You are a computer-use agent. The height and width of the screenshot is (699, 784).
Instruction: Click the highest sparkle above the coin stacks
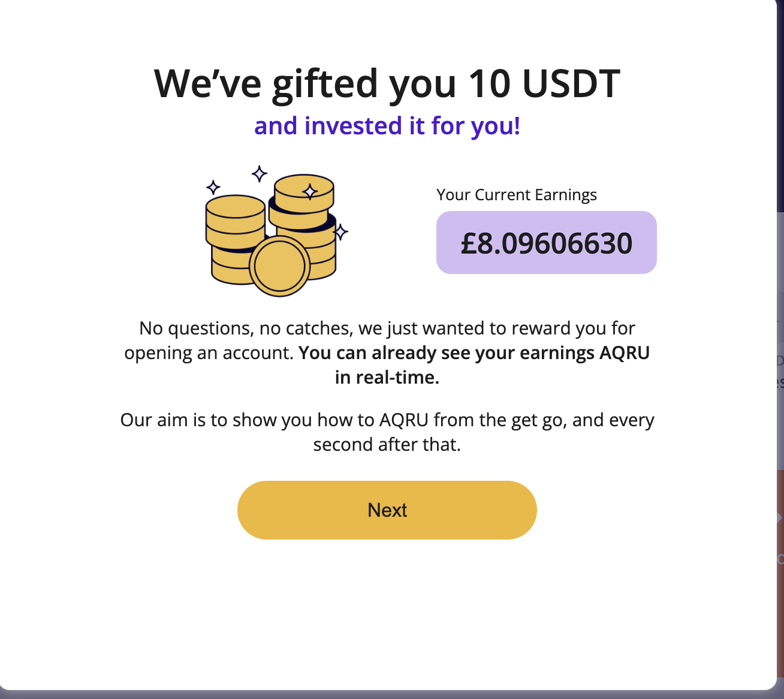coord(259,174)
